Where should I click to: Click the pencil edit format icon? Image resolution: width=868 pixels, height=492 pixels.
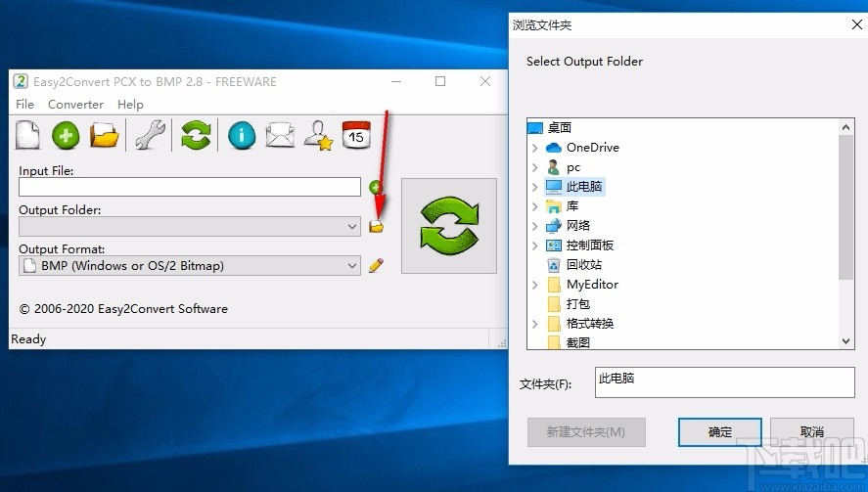(376, 265)
